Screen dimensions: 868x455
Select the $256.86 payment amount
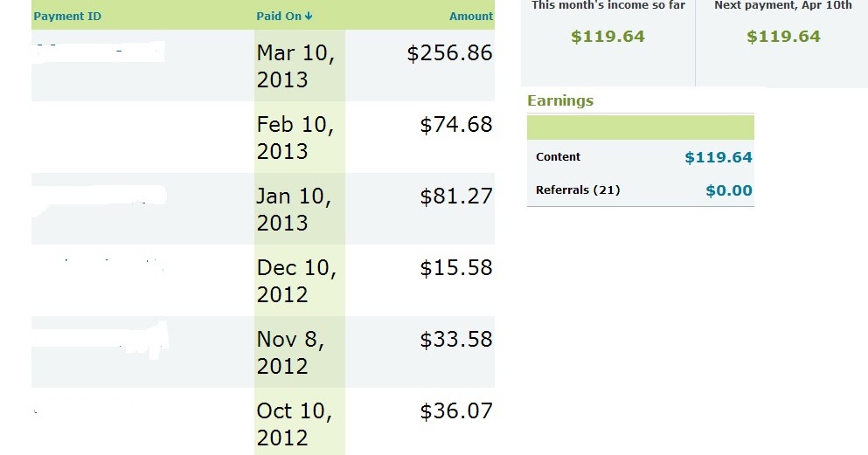(x=449, y=53)
